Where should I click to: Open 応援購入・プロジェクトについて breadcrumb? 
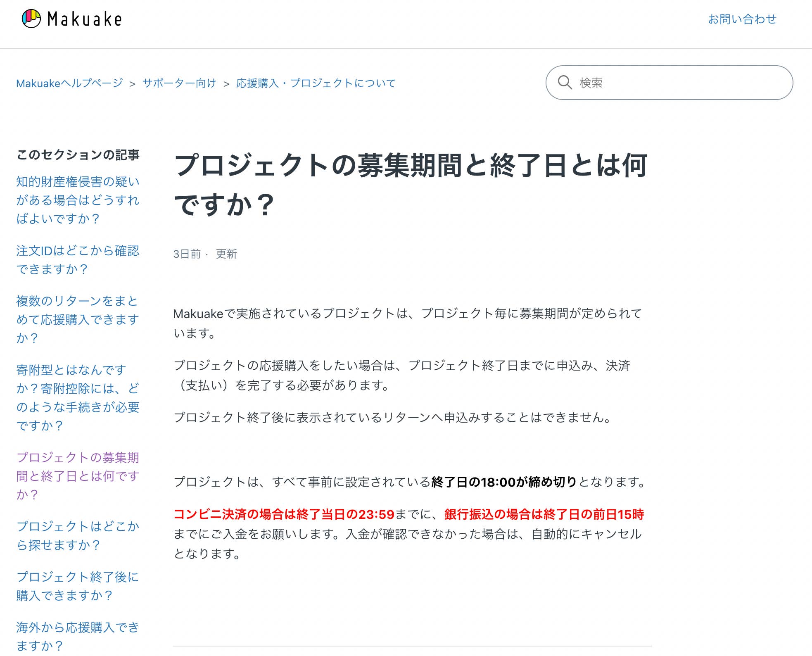pyautogui.click(x=316, y=83)
